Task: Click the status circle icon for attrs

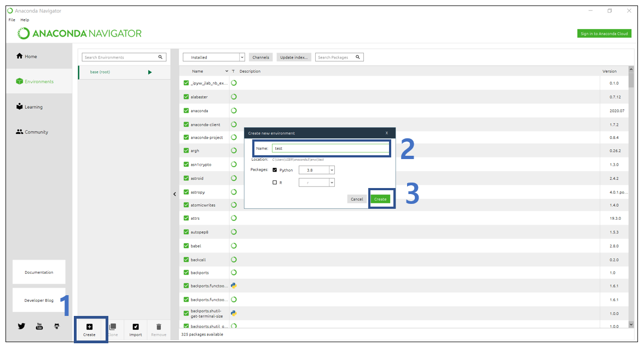Action: 234,218
